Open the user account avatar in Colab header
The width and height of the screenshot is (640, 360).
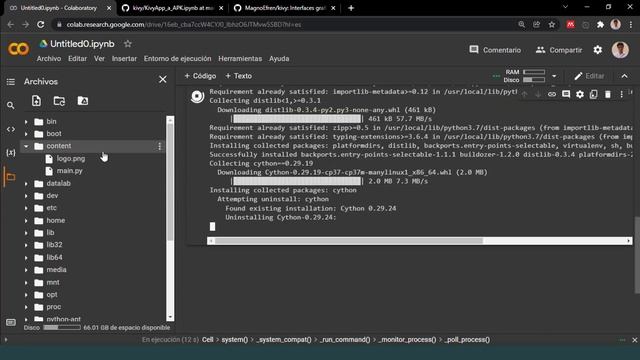(620, 50)
